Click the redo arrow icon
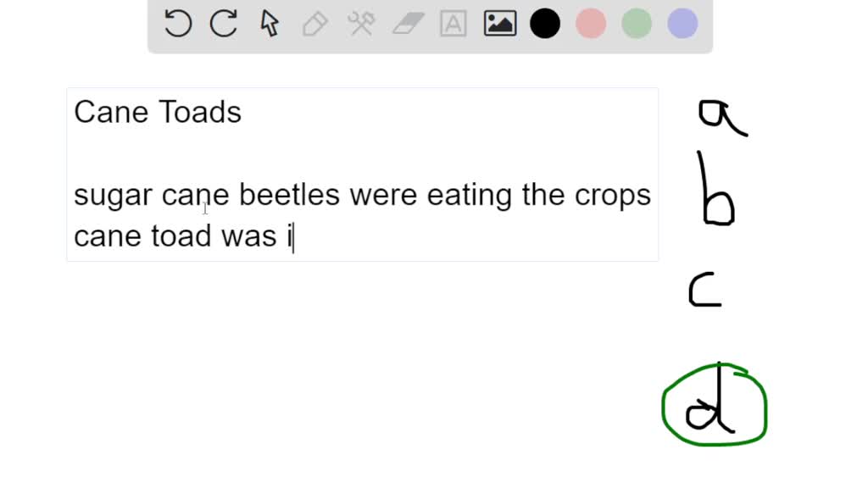Image resolution: width=868 pixels, height=488 pixels. click(x=224, y=24)
